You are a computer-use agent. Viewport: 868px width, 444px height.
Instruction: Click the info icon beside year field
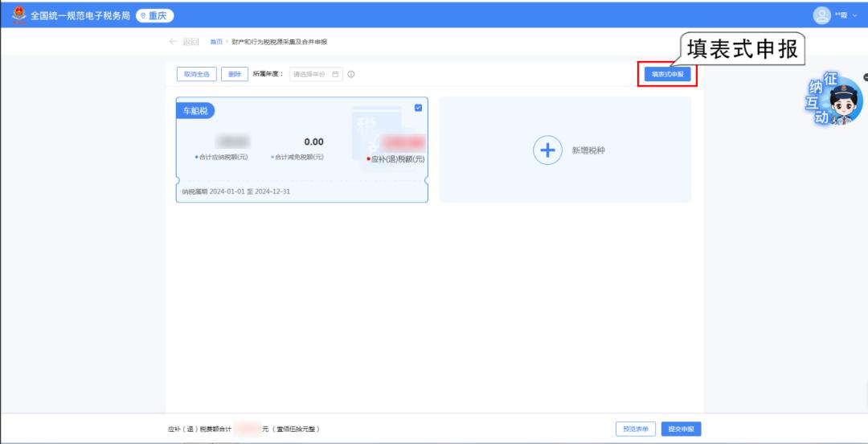(x=351, y=74)
